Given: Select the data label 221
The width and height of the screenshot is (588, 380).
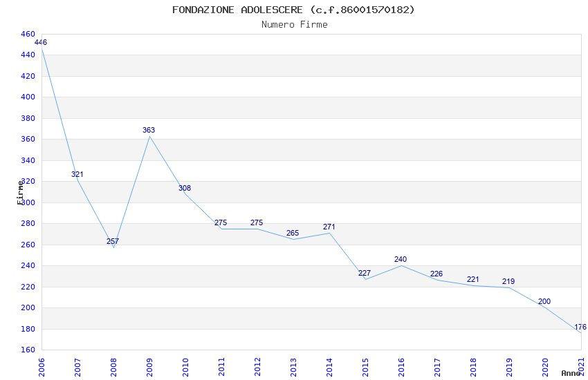Looking at the screenshot, I should (x=473, y=279).
